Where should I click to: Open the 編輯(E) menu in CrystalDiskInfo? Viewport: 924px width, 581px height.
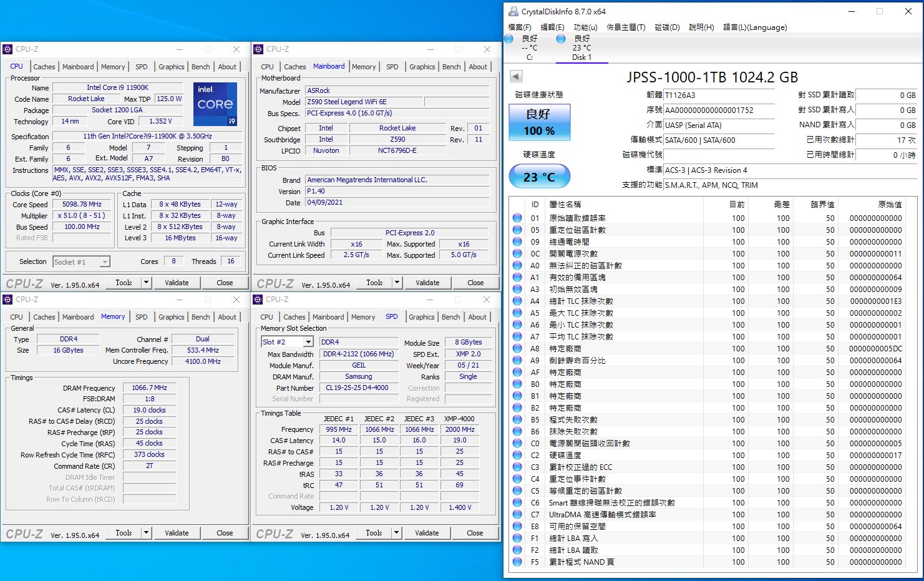pyautogui.click(x=552, y=27)
